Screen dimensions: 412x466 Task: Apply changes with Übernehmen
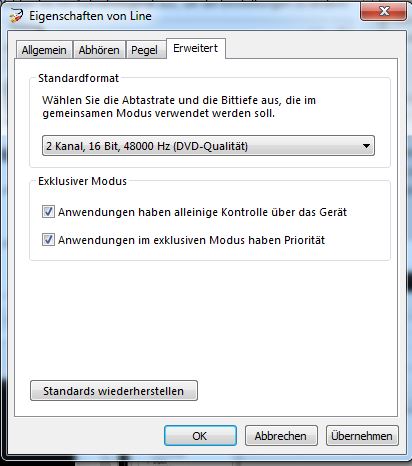pos(362,436)
